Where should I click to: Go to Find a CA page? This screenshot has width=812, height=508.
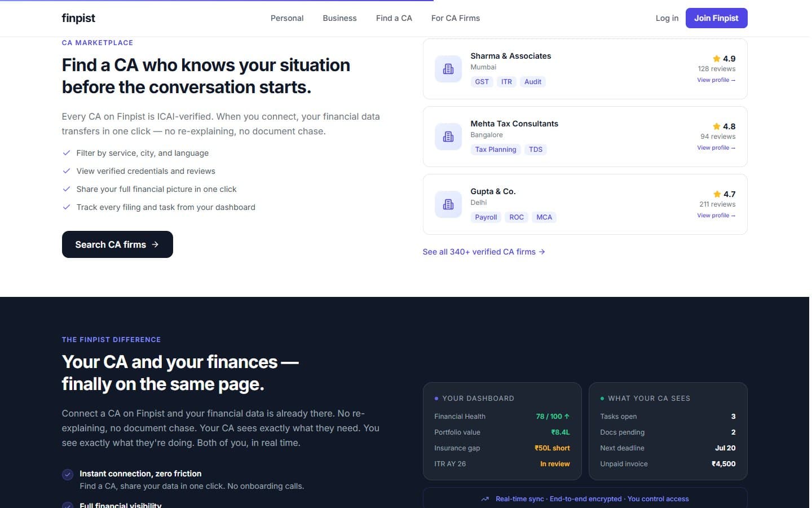(x=394, y=18)
